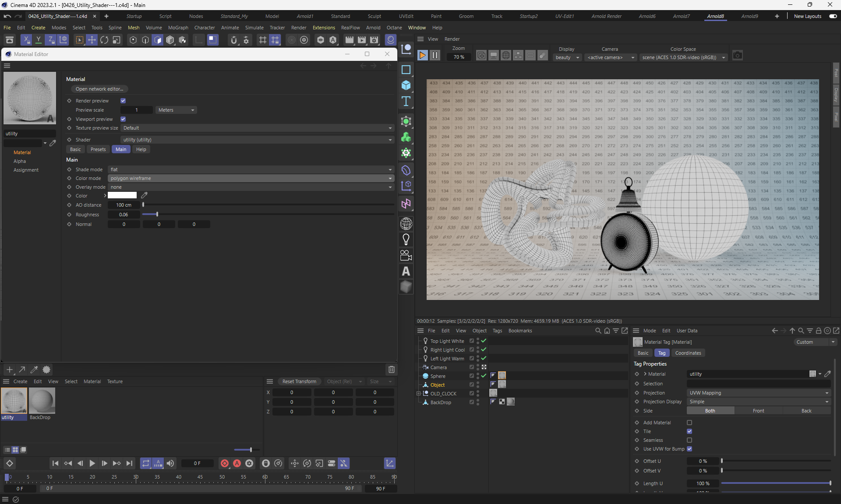
Task: Select the BackDrop material thumbnail
Action: (x=42, y=401)
